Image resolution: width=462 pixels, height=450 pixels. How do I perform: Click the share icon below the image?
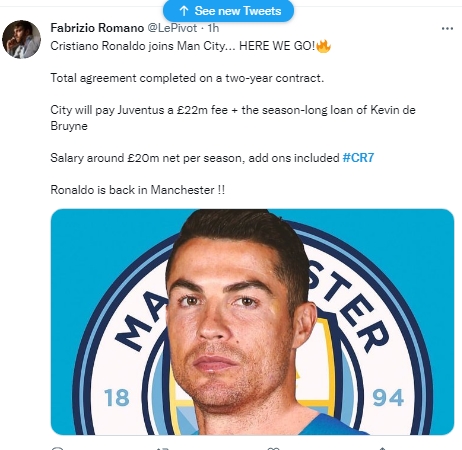tap(383, 448)
